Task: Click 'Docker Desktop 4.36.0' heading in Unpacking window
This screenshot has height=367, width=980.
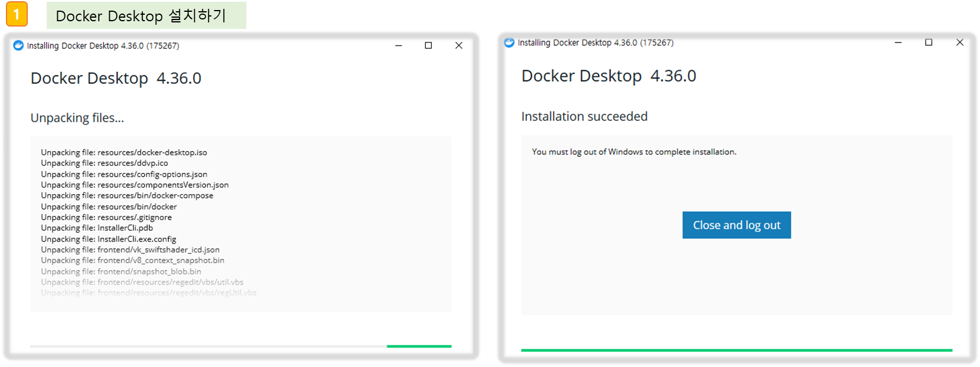Action: click(116, 78)
